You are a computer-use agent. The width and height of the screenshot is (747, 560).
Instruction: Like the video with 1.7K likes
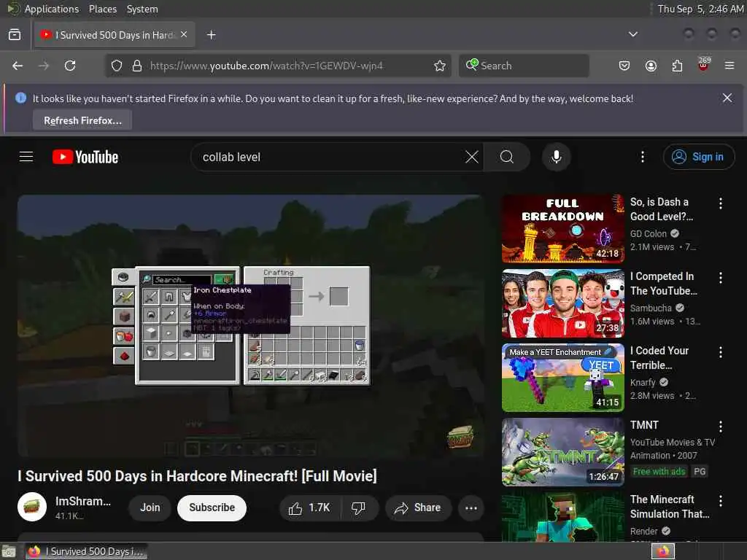click(309, 508)
